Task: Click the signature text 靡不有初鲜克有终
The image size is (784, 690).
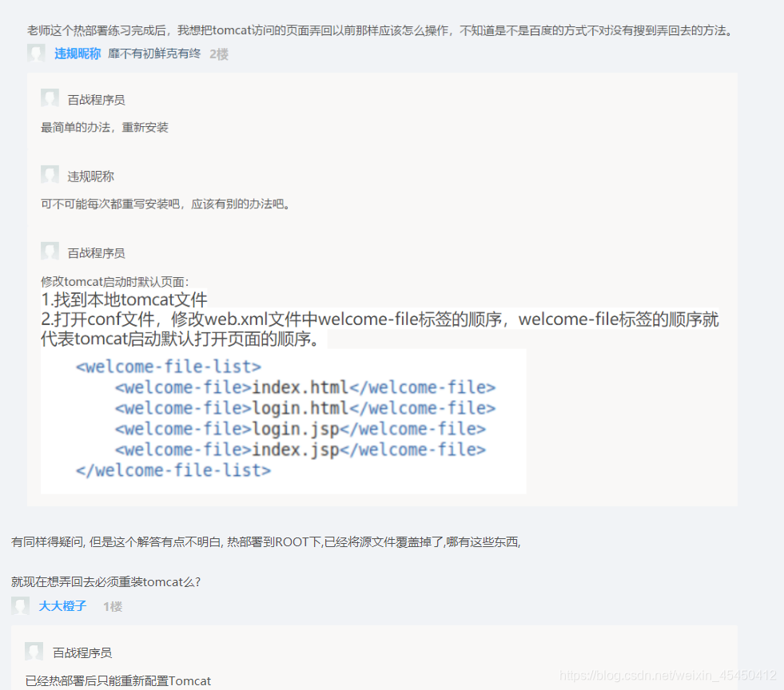Action: pos(154,54)
